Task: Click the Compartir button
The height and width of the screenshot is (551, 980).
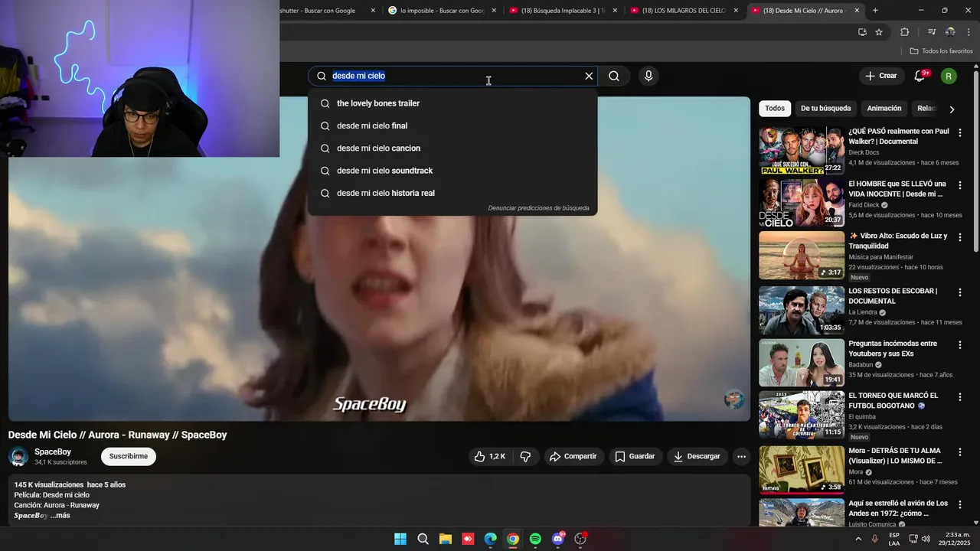Action: point(573,456)
